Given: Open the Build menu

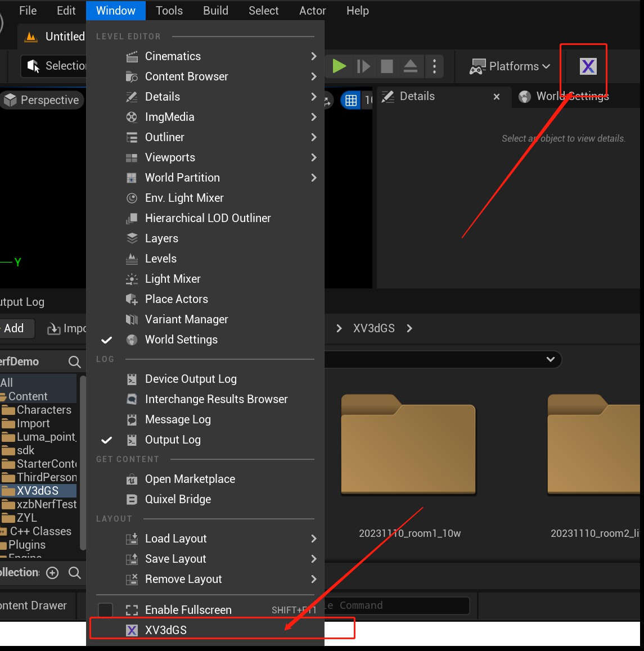Looking at the screenshot, I should pos(215,10).
